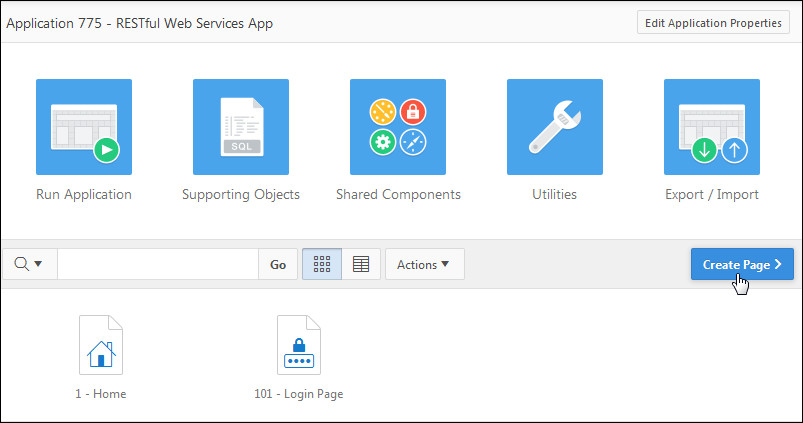This screenshot has width=803, height=423.
Task: Switch to View Icons grid mode
Action: [x=322, y=265]
